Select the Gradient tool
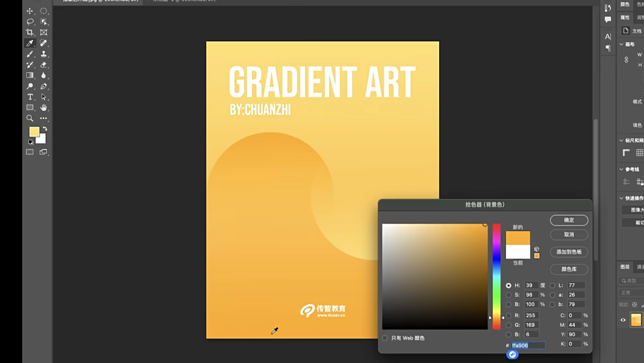Image resolution: width=644 pixels, height=363 pixels. coord(30,76)
